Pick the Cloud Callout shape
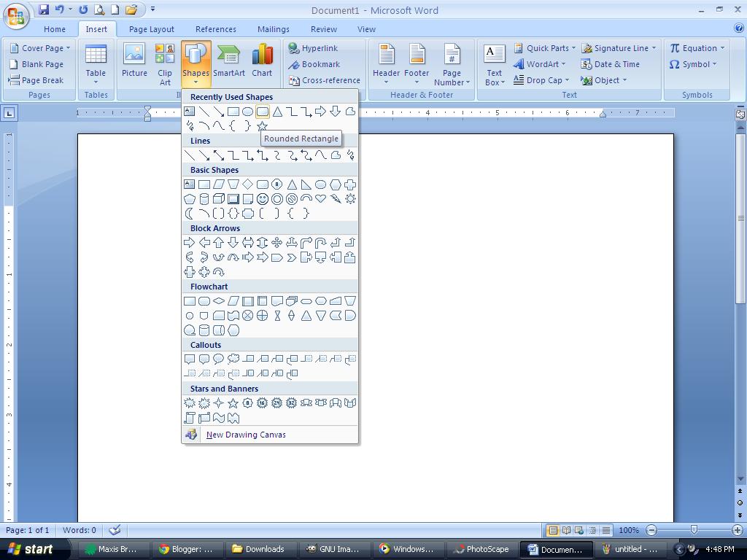 233,359
